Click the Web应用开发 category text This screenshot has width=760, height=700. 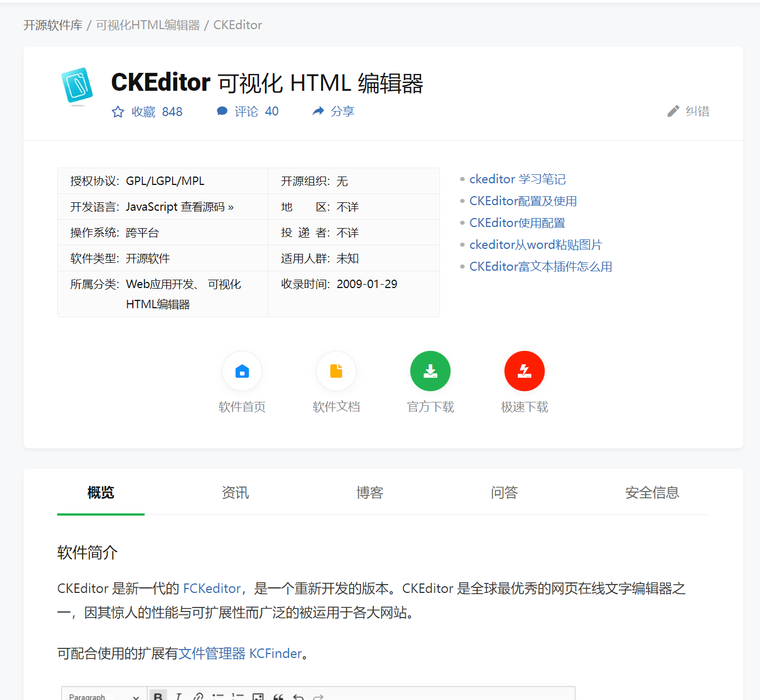[x=160, y=284]
